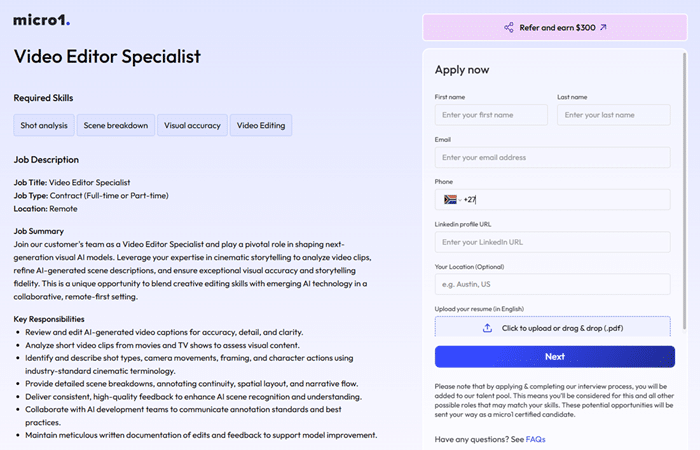Click the resume upload drop zone
The image size is (700, 450).
(x=552, y=328)
